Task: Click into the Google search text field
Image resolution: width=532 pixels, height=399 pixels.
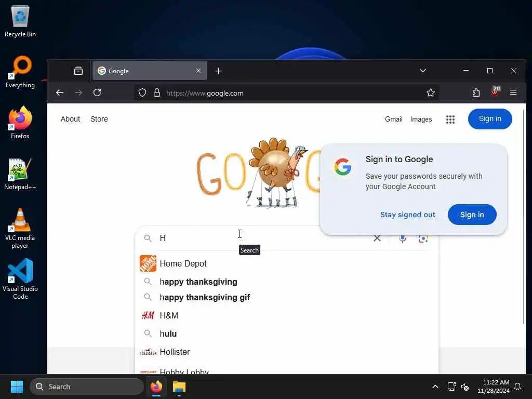Action: point(264,238)
